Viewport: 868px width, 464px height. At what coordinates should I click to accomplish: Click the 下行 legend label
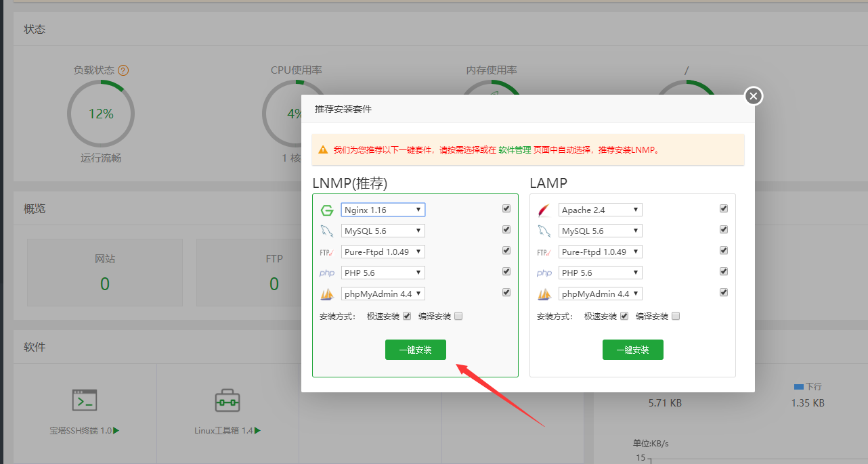click(x=813, y=386)
